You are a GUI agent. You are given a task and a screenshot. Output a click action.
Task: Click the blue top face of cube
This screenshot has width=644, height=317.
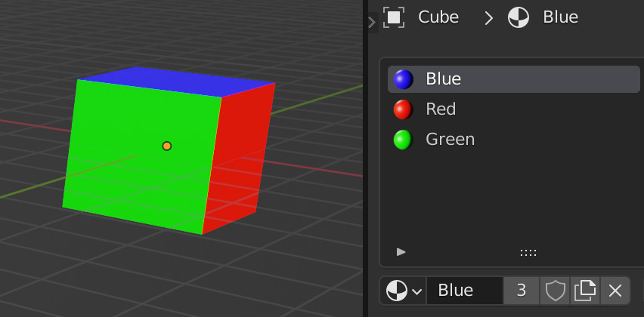point(177,82)
